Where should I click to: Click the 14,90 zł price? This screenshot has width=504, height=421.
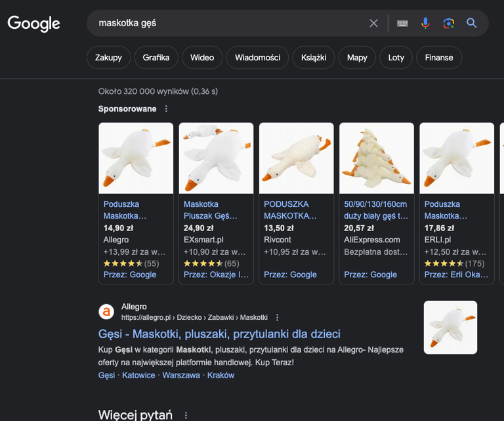tap(118, 229)
